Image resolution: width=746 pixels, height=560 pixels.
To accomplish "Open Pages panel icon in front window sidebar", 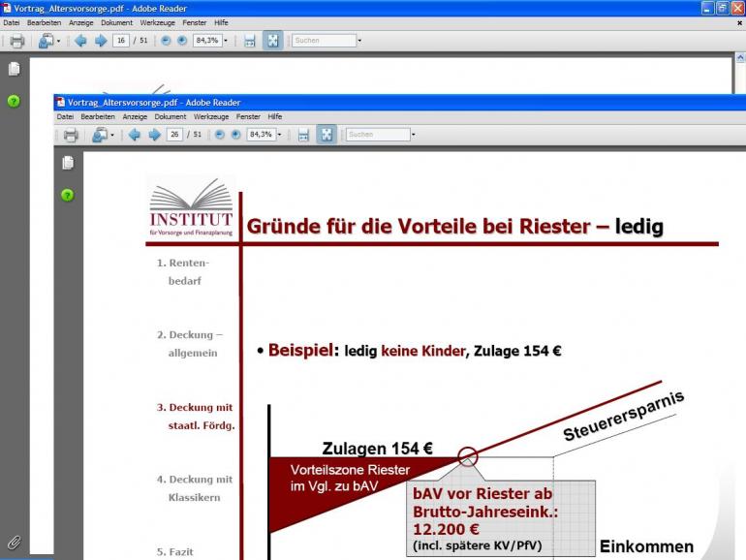I will 68,163.
